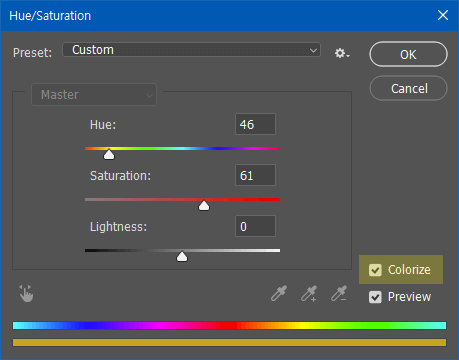Screen dimensions: 459x360
Task: Choose the Subtract from Sample eyedropper
Action: [x=339, y=293]
